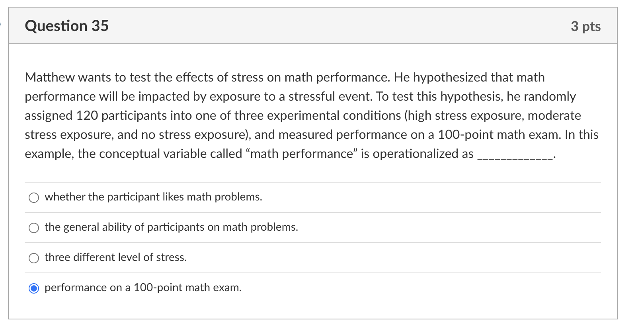Click the "Question 35" heading
The width and height of the screenshot is (644, 323).
coord(66,25)
